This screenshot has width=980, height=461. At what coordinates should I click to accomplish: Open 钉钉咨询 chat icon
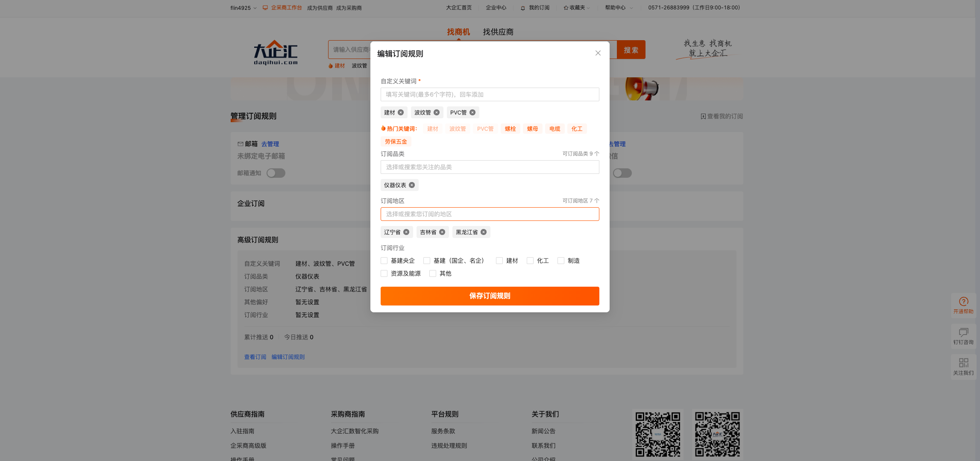[963, 332]
